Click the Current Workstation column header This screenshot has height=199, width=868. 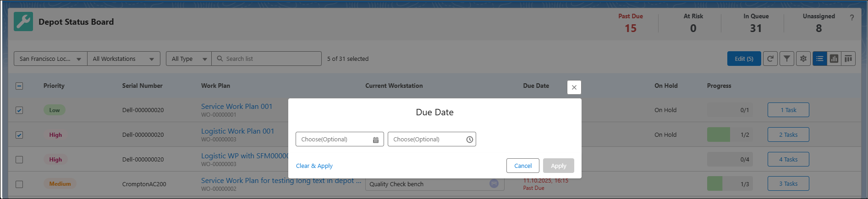pyautogui.click(x=394, y=86)
